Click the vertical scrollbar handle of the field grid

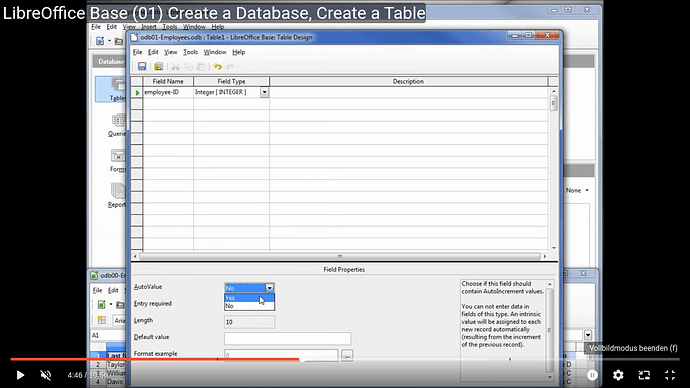553,103
